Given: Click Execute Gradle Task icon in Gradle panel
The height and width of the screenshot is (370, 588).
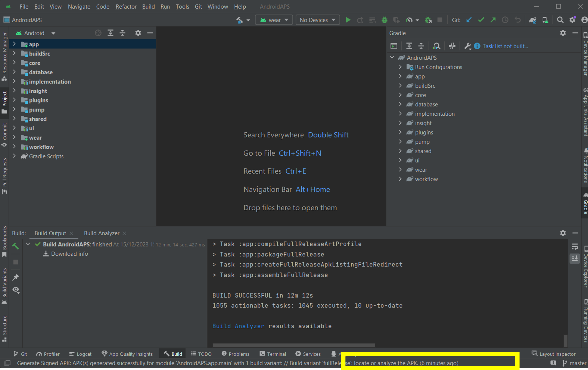Looking at the screenshot, I should [x=394, y=46].
